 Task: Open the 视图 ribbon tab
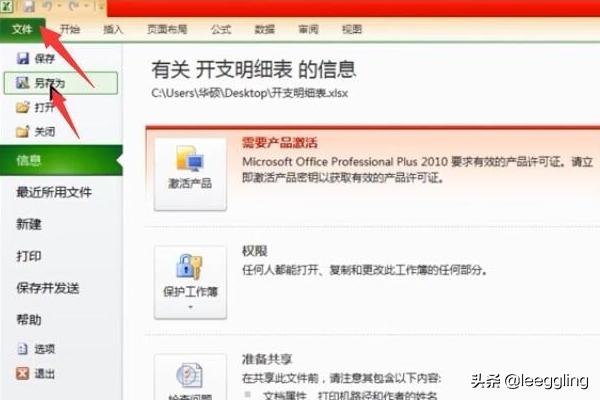point(352,29)
